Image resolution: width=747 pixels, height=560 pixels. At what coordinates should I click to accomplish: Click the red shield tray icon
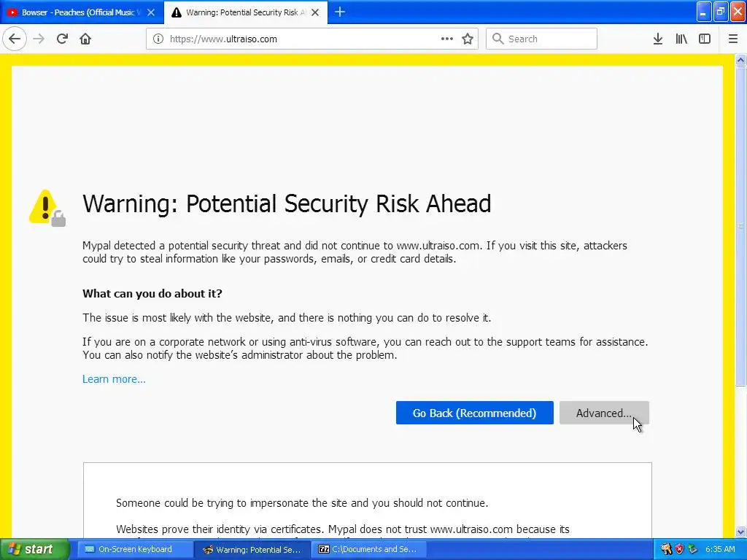tap(679, 549)
